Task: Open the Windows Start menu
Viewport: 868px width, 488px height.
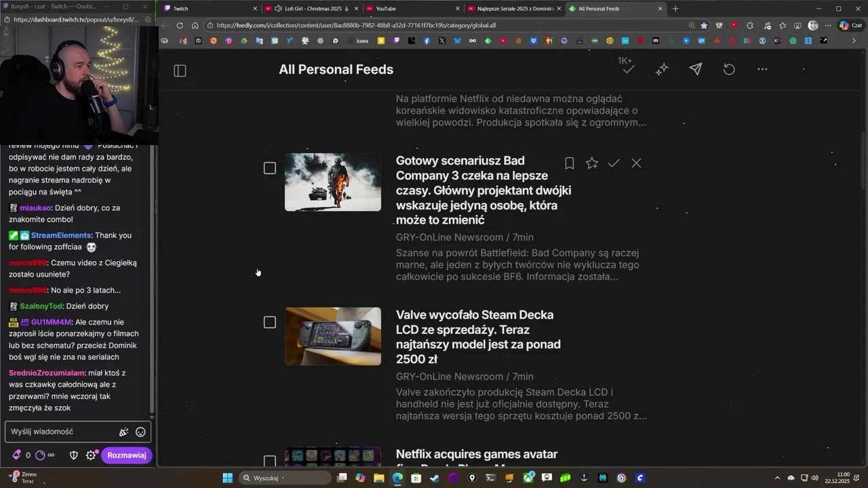Action: pyautogui.click(x=228, y=478)
